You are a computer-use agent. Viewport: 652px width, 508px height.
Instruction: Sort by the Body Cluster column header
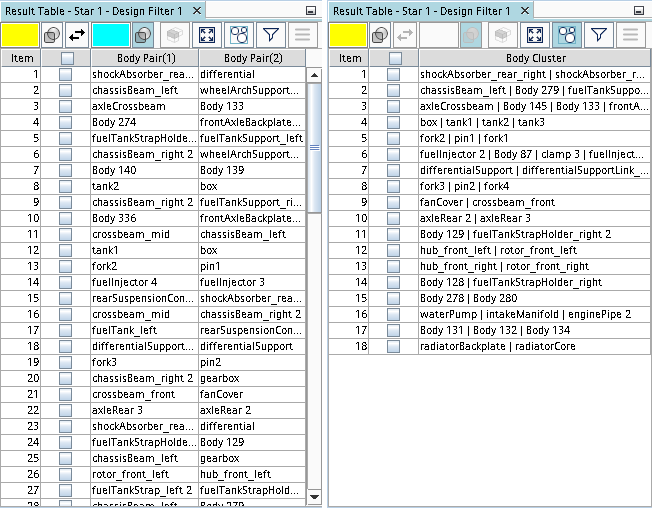click(x=535, y=58)
